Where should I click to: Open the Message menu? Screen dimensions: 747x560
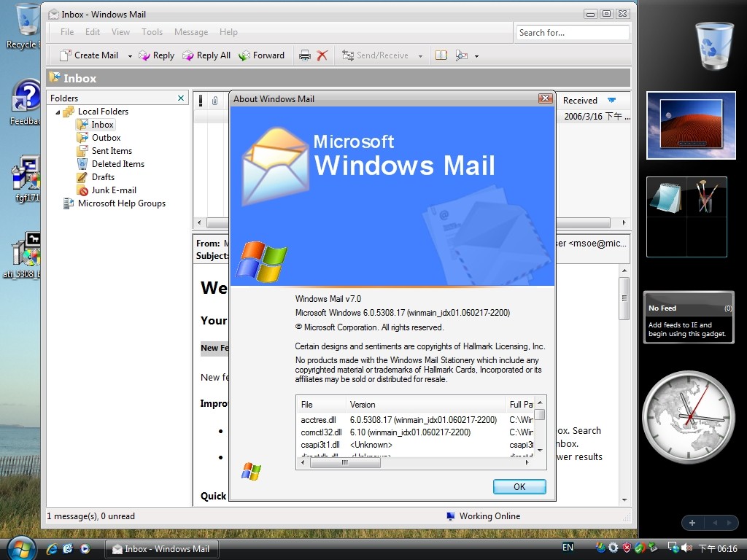coord(191,32)
